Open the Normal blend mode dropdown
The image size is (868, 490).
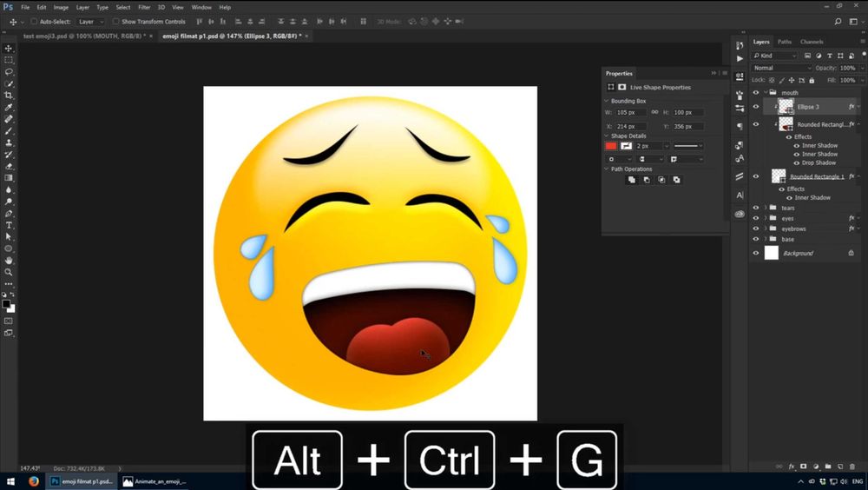tap(781, 68)
